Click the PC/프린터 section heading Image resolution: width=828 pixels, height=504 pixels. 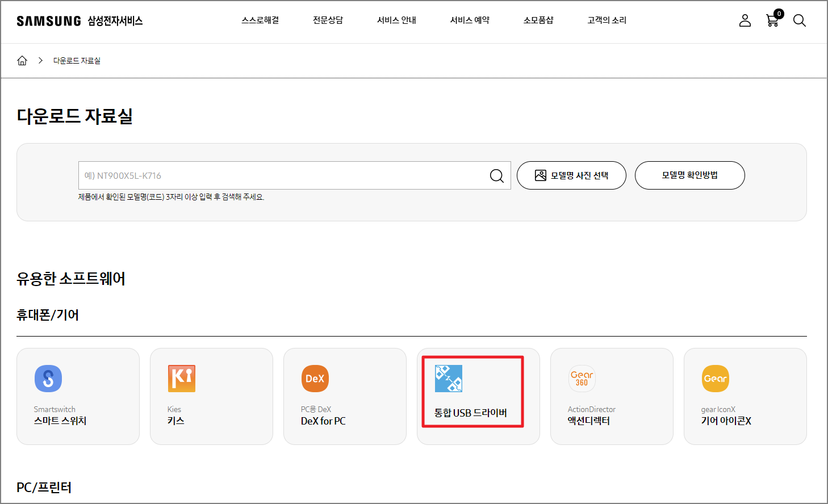44,488
